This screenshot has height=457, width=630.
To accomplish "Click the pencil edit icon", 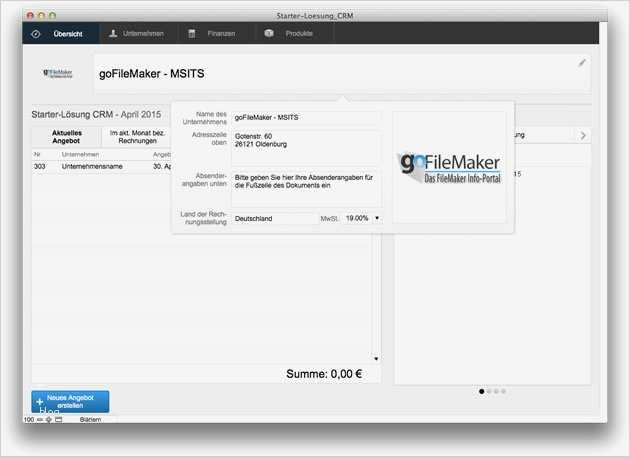I will (582, 63).
